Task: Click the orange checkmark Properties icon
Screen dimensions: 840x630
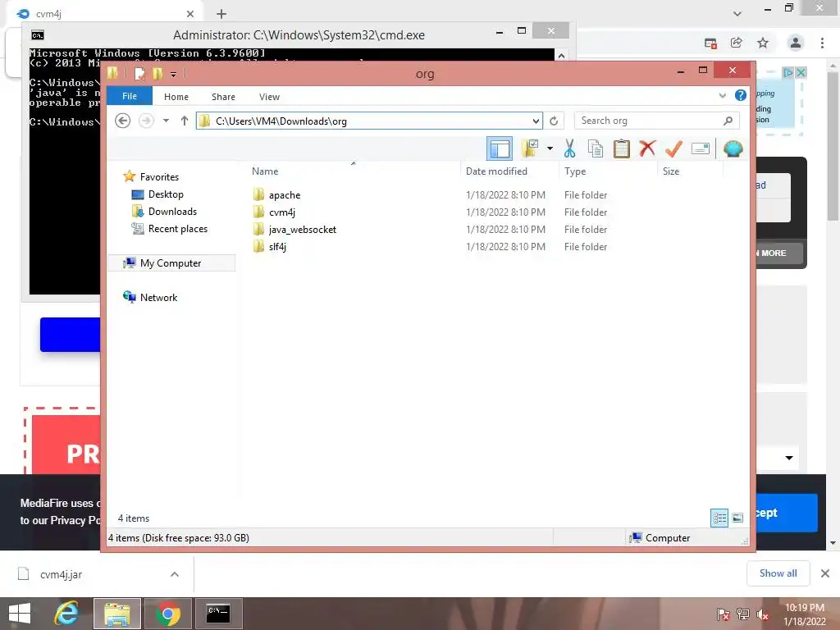Action: [x=673, y=148]
